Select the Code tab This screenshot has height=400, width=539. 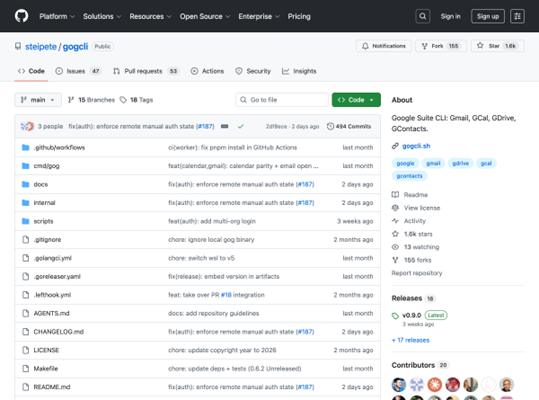click(x=31, y=71)
